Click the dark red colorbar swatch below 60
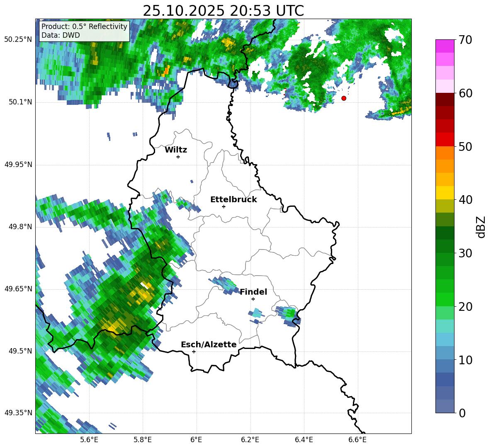This screenshot has width=491, height=448. click(x=445, y=99)
